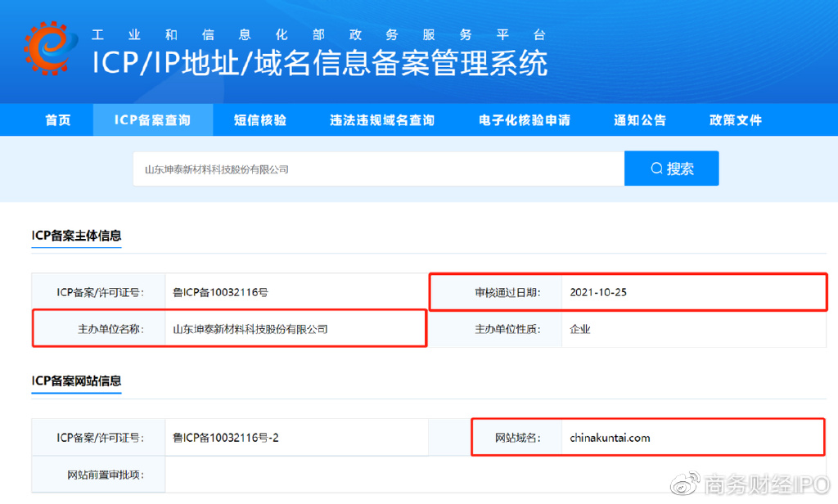The width and height of the screenshot is (838, 504).
Task: Click the domain chinakuntai.com
Action: pos(609,437)
